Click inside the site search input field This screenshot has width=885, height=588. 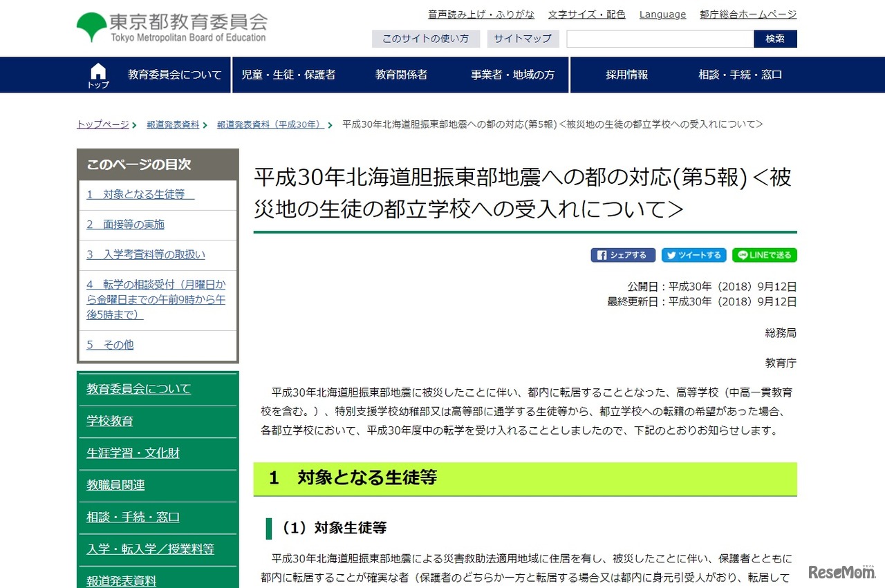[658, 39]
